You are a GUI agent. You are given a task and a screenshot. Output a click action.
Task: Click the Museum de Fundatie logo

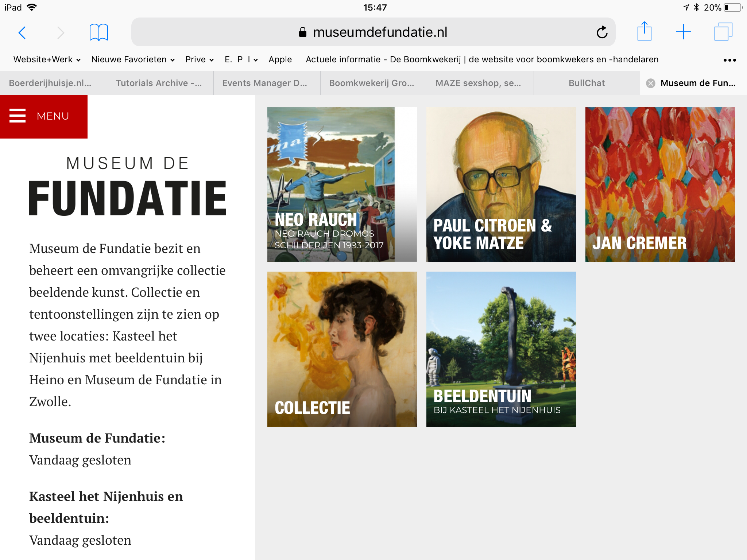pyautogui.click(x=128, y=186)
